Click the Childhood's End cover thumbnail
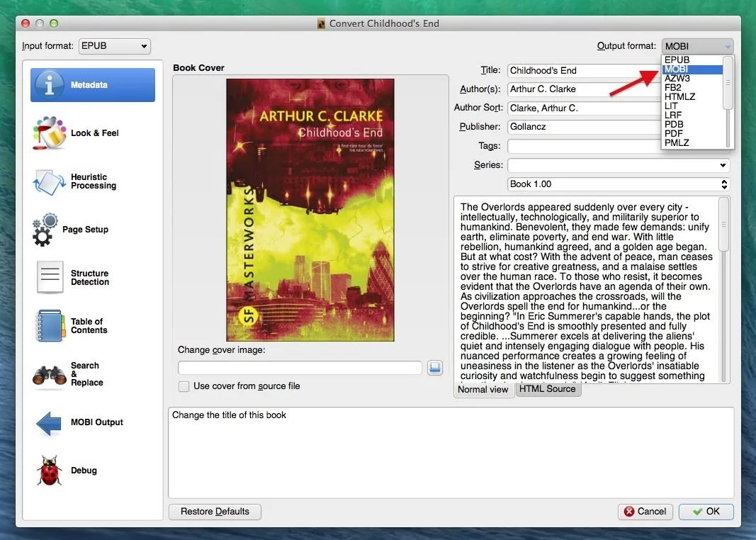 click(310, 210)
